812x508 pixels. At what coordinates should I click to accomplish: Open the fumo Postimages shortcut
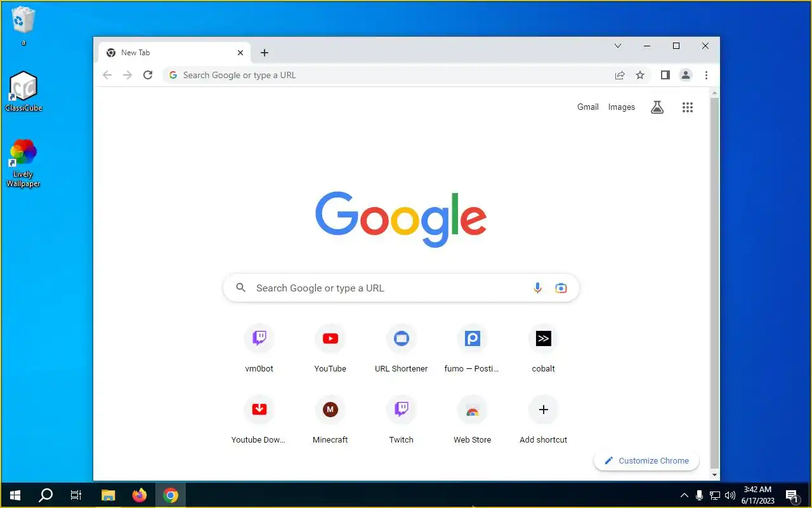coord(472,347)
